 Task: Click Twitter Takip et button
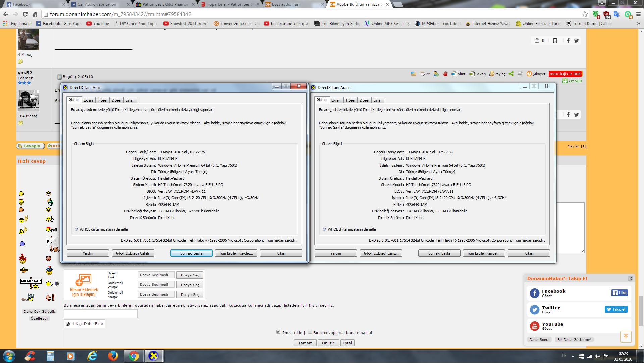[616, 309]
